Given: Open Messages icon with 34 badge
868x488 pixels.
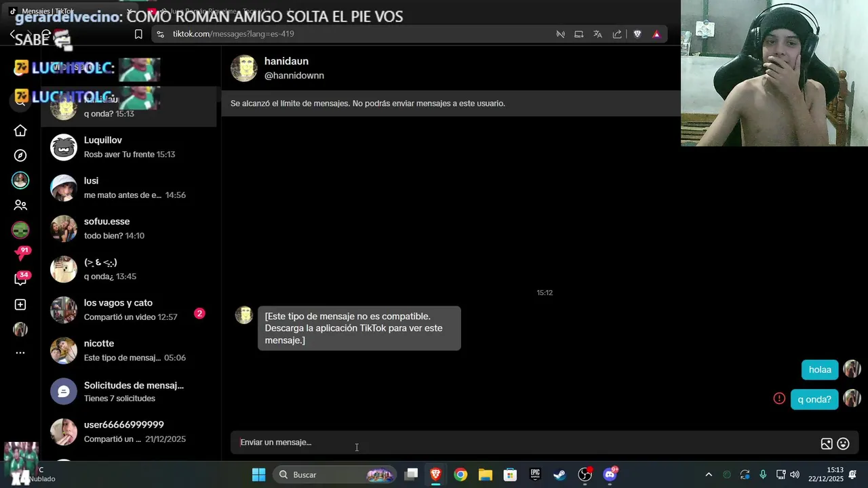Looking at the screenshot, I should pos(21,279).
